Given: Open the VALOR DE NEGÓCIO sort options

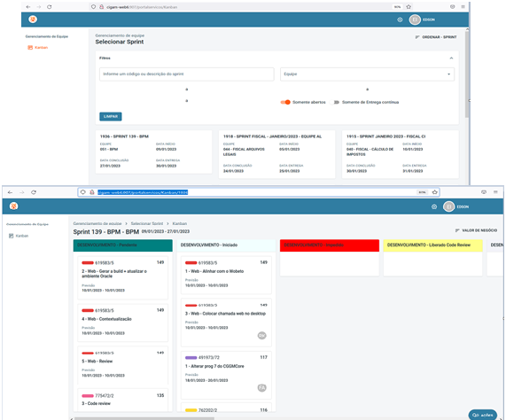Looking at the screenshot, I should tap(476, 230).
